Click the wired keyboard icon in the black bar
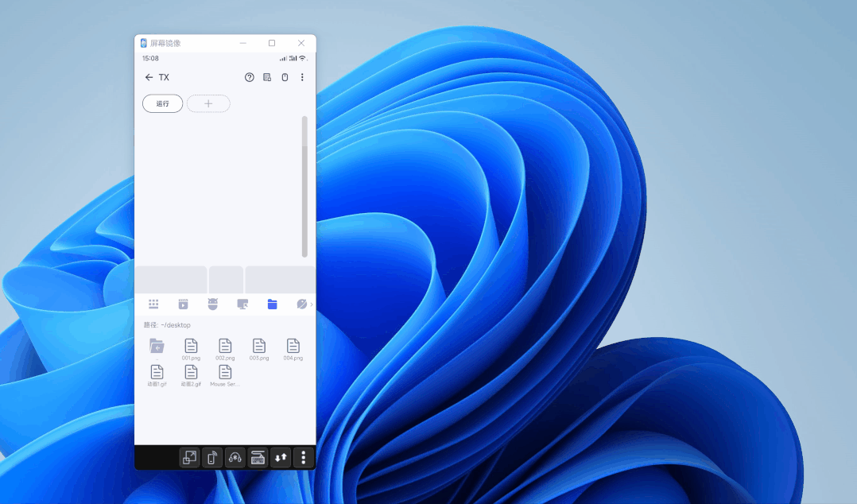The width and height of the screenshot is (857, 504). click(258, 458)
